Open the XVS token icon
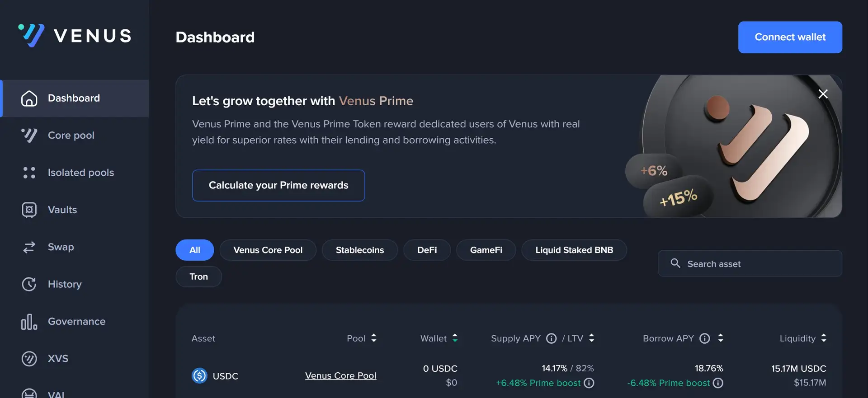 point(29,359)
